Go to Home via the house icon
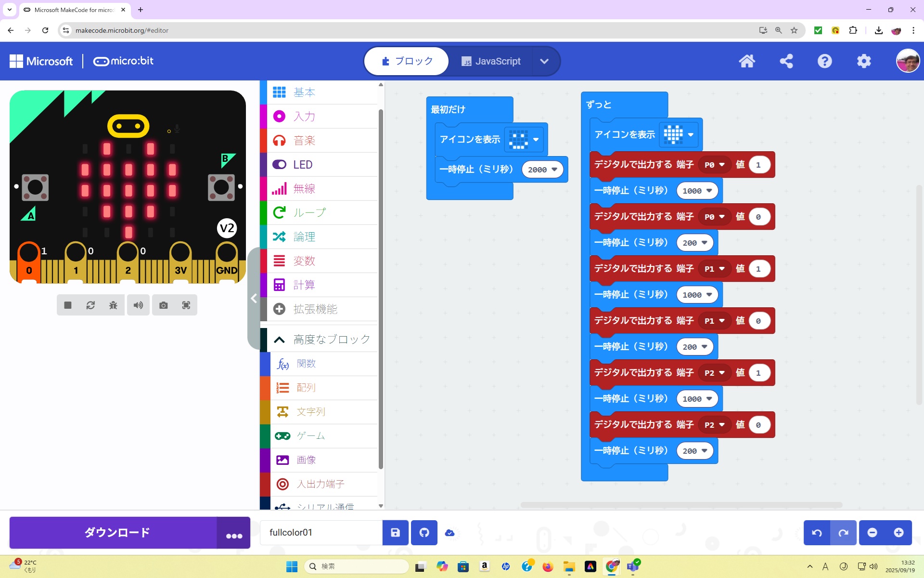The image size is (924, 578). 747,61
